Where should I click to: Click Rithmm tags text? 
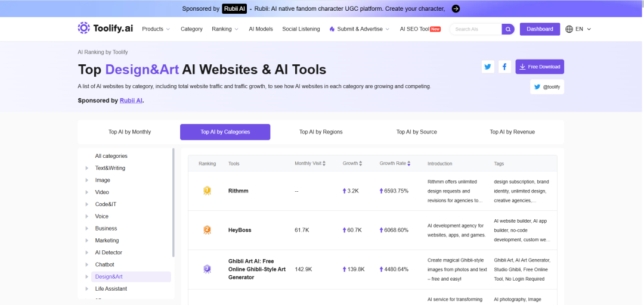[522, 191]
